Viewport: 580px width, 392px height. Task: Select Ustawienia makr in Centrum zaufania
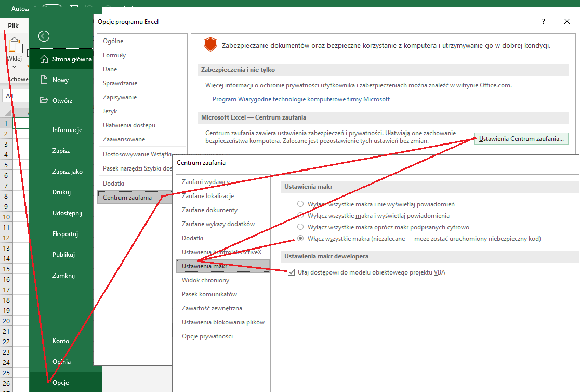click(223, 266)
